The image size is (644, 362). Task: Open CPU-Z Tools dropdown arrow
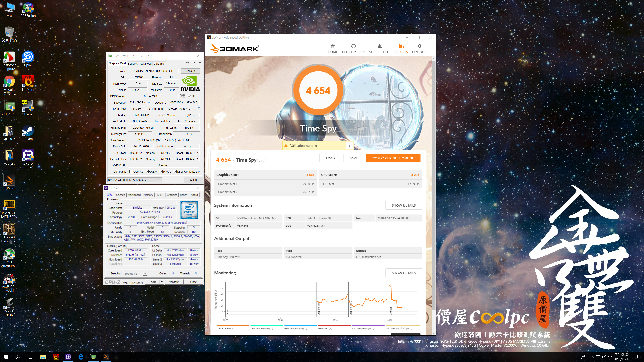tap(162, 282)
